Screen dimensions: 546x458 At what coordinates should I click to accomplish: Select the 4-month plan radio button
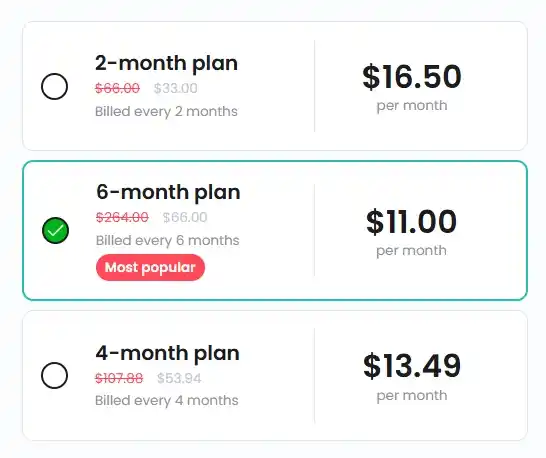54,375
